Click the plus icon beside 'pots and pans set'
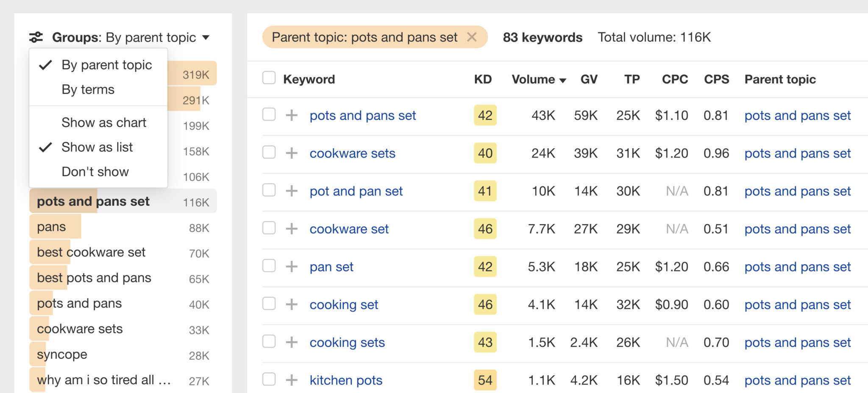Screen dimensions: 868x393 (291, 115)
